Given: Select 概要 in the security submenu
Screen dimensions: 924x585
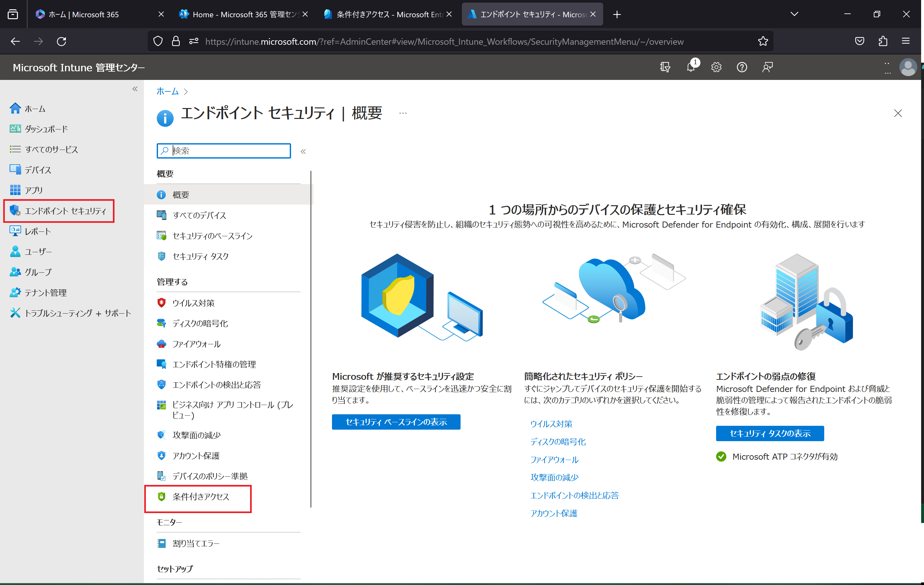Looking at the screenshot, I should point(228,194).
